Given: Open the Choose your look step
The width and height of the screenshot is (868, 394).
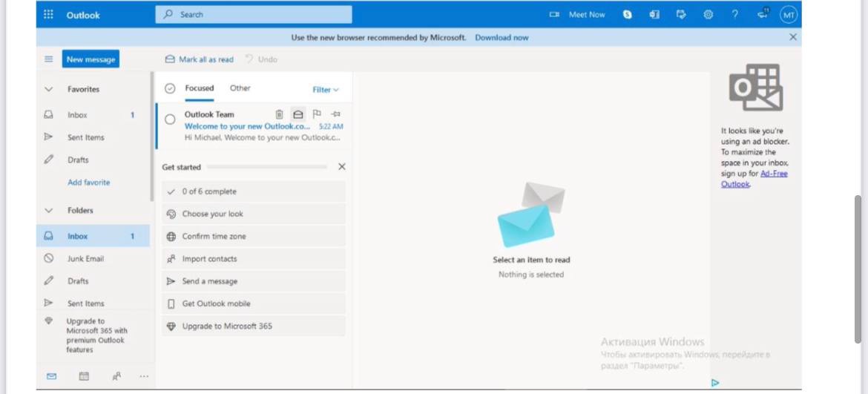Looking at the screenshot, I should tap(254, 214).
